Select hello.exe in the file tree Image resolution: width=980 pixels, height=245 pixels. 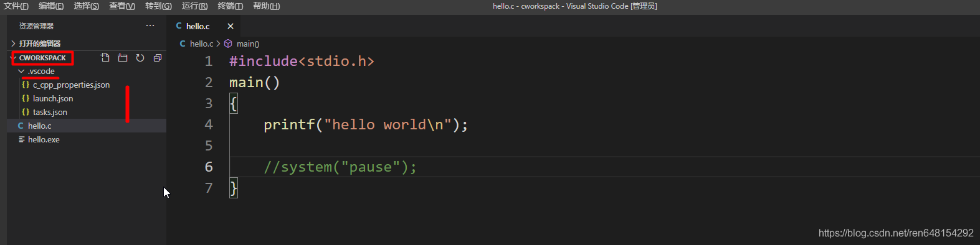44,139
